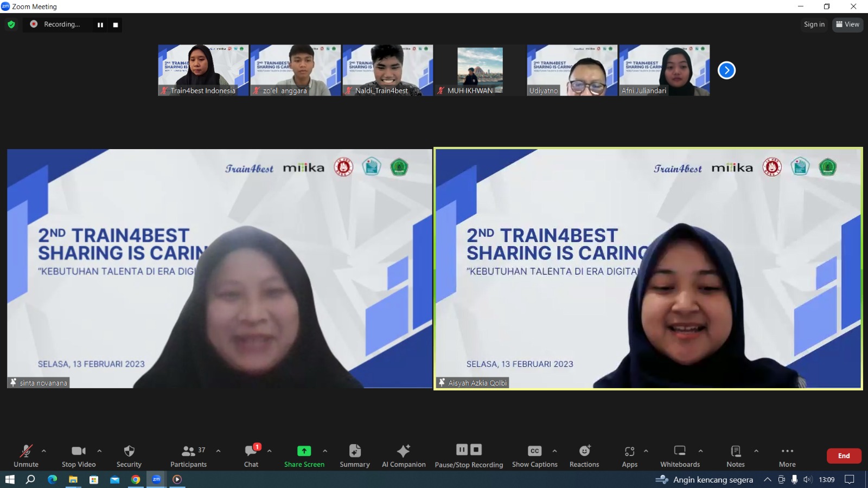The image size is (868, 488).
Task: Open the Chat panel
Action: 251,455
